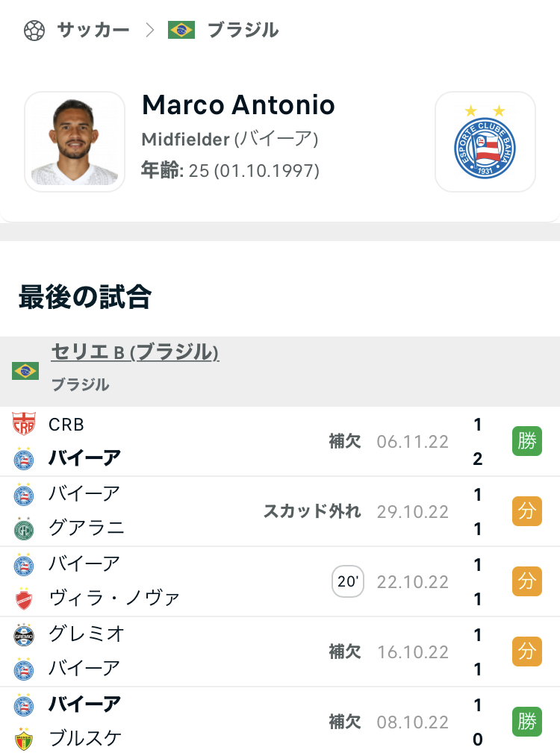Click the Brazil flag in breadcrumb
The width and height of the screenshot is (560, 756).
coord(181,30)
